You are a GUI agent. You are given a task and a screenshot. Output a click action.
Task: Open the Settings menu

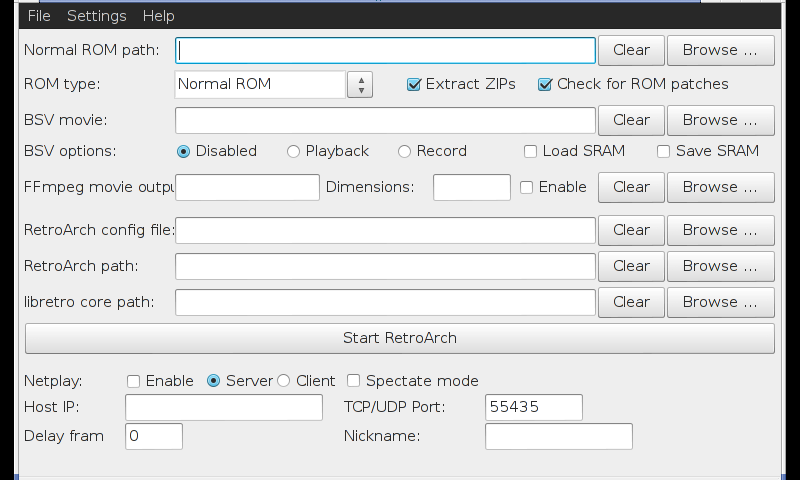pos(96,16)
